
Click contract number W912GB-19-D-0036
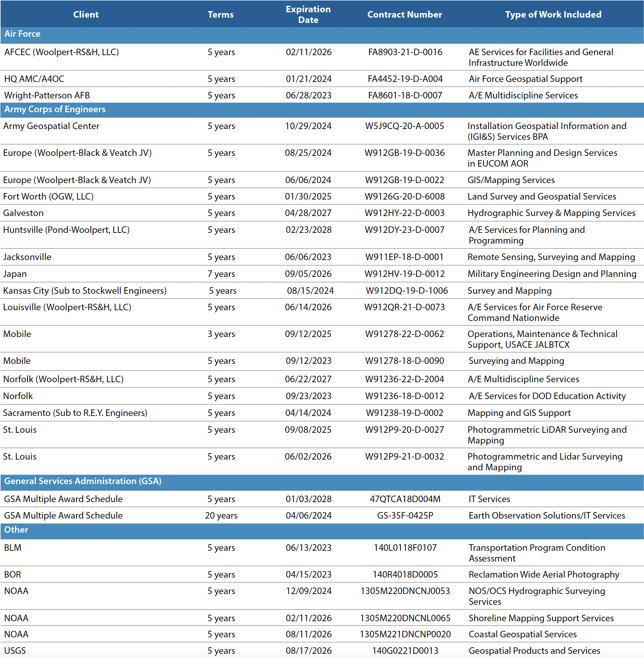tap(405, 153)
